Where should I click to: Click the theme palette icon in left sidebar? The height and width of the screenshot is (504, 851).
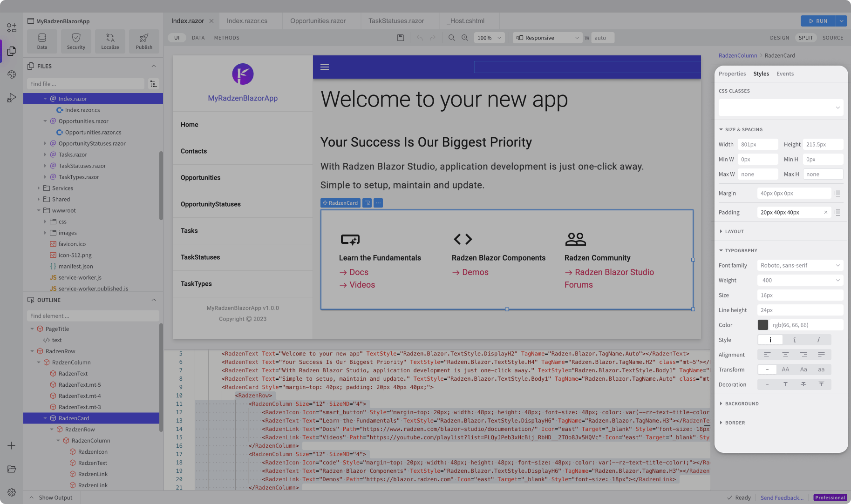[12, 74]
